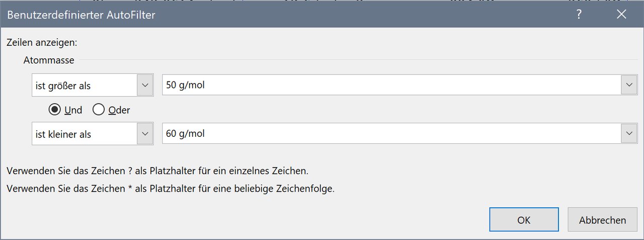The height and width of the screenshot is (240, 644).
Task: Click into the 50 g/mol value field
Action: (392, 85)
